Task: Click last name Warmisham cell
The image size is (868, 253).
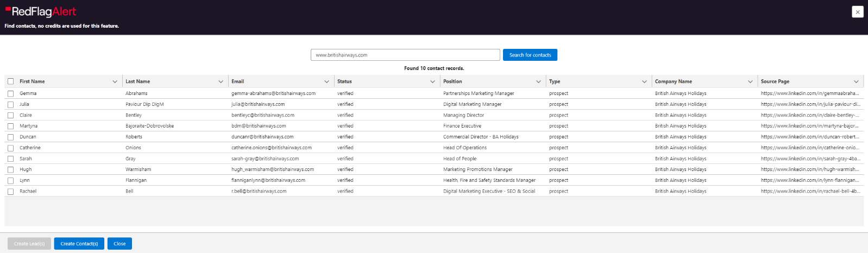Action: 139,169
